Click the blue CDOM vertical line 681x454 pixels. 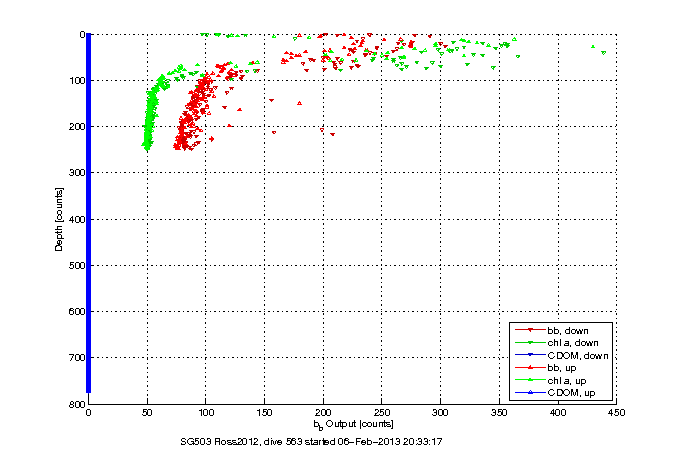(89, 213)
